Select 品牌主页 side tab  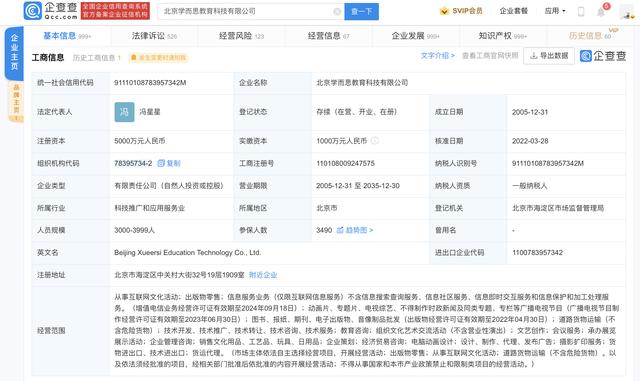(x=16, y=101)
